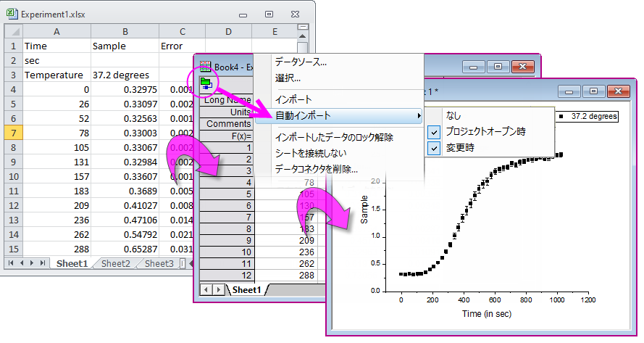Image resolution: width=644 pixels, height=343 pixels.
Task: Select Sheet1 tab in Book4 window
Action: point(246,290)
